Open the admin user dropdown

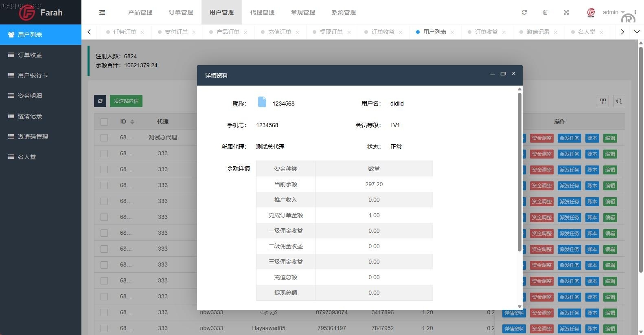click(613, 12)
